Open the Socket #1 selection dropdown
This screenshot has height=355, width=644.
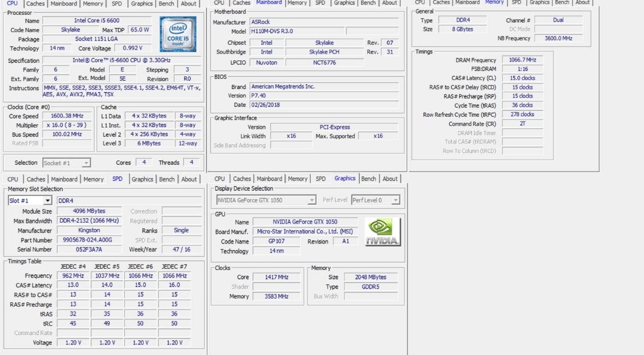(x=66, y=163)
